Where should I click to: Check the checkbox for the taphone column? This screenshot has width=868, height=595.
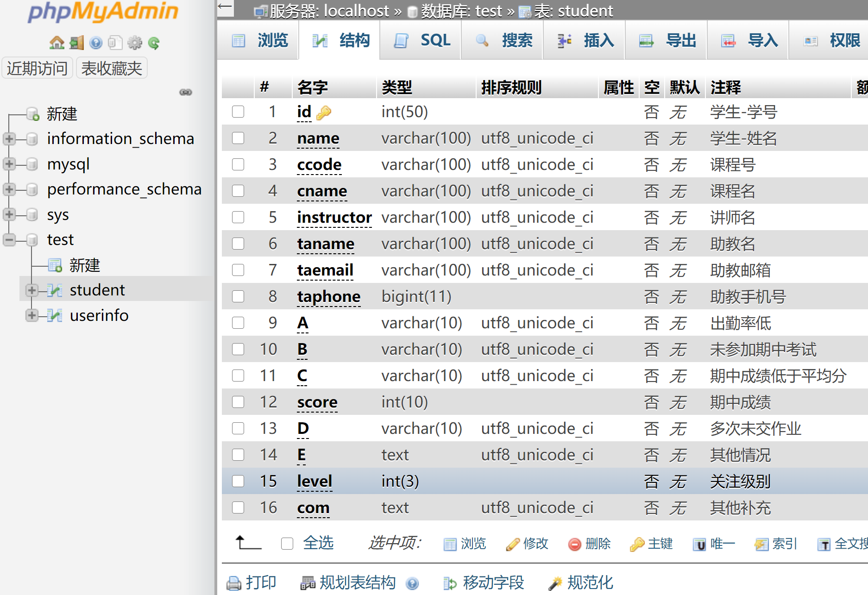tap(238, 296)
